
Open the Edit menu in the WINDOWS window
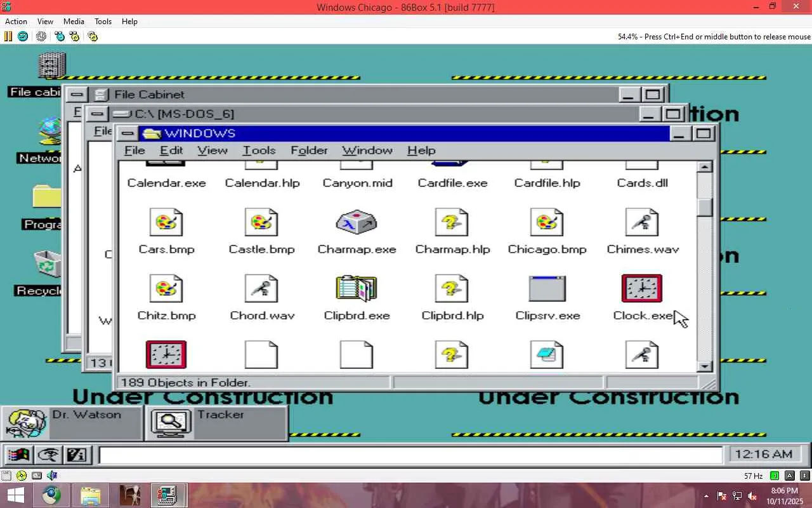pyautogui.click(x=171, y=150)
